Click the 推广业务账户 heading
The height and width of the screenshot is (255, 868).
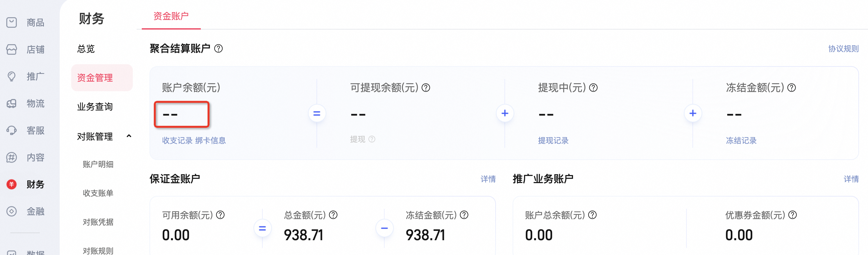(x=543, y=179)
